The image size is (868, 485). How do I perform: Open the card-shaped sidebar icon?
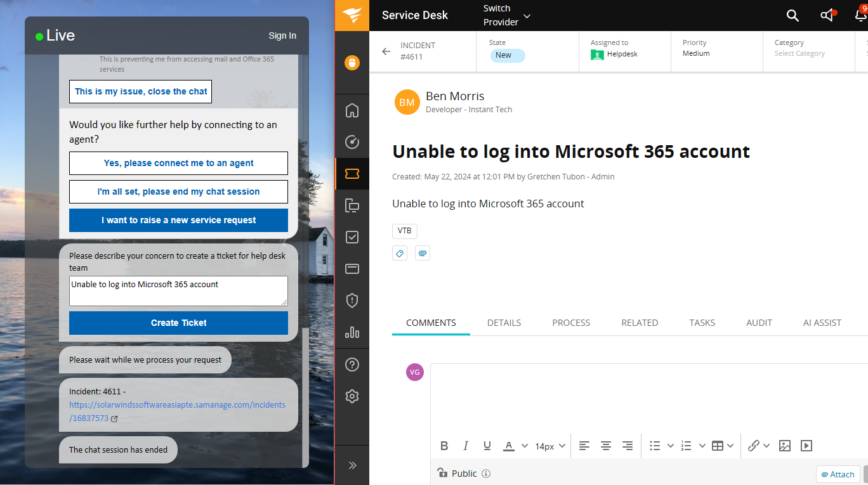click(352, 269)
